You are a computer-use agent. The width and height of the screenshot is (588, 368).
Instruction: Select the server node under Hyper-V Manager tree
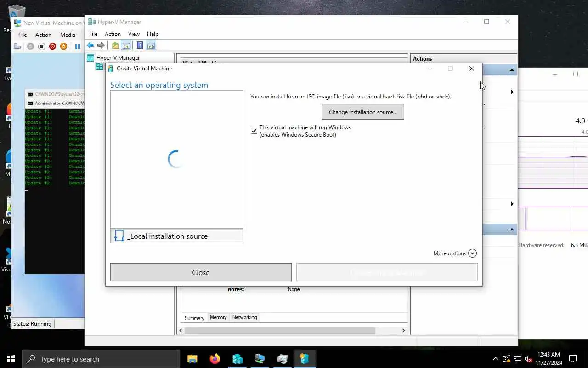click(x=99, y=67)
